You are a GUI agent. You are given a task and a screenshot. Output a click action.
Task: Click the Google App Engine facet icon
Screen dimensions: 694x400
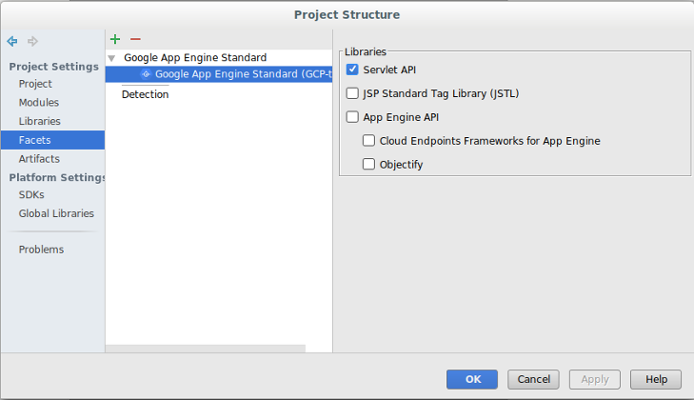pos(146,74)
